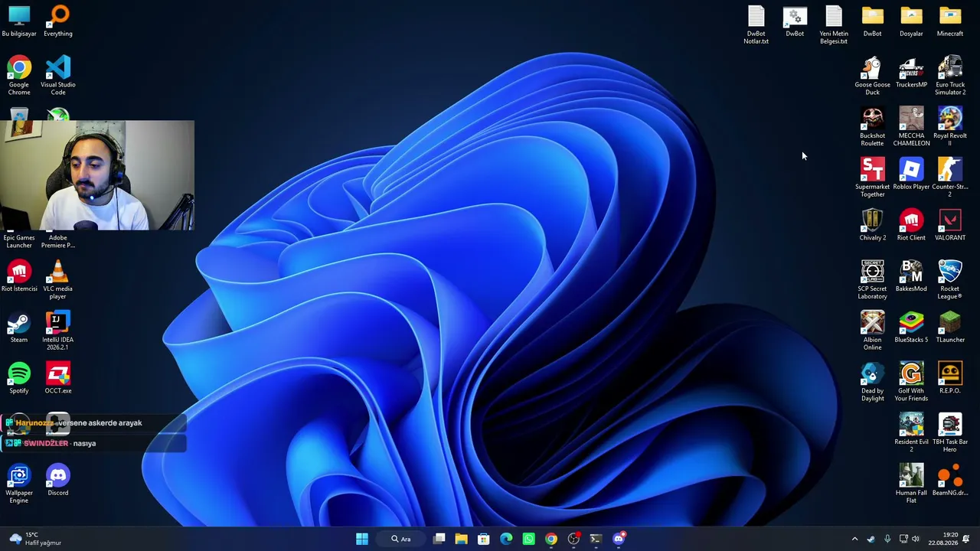The height and width of the screenshot is (551, 980).
Task: Open Visual Studio Code desktop shortcut
Action: pyautogui.click(x=58, y=75)
